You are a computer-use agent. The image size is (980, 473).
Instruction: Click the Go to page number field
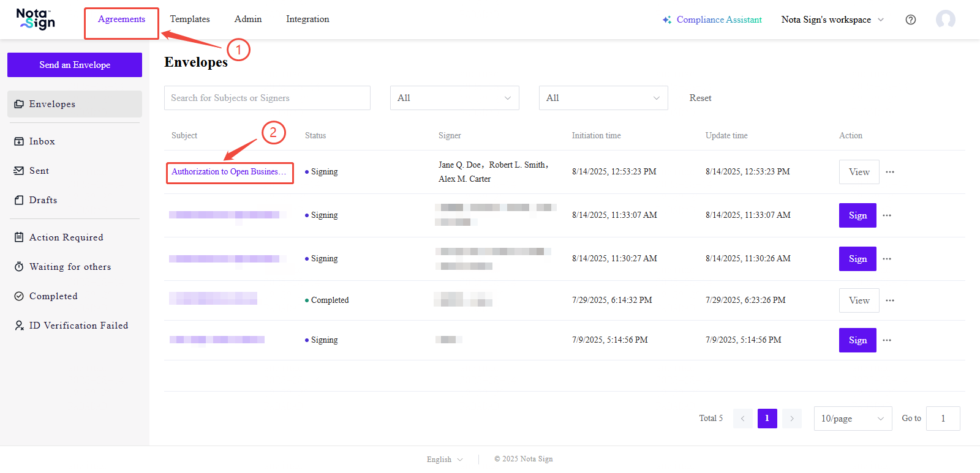pos(943,419)
